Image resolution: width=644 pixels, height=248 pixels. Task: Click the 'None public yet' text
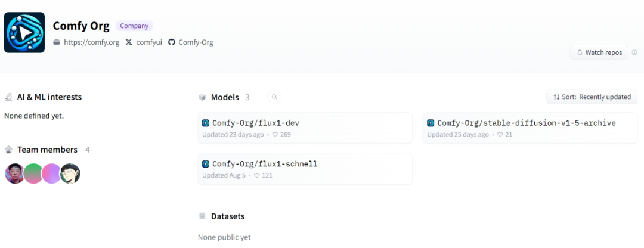224,237
